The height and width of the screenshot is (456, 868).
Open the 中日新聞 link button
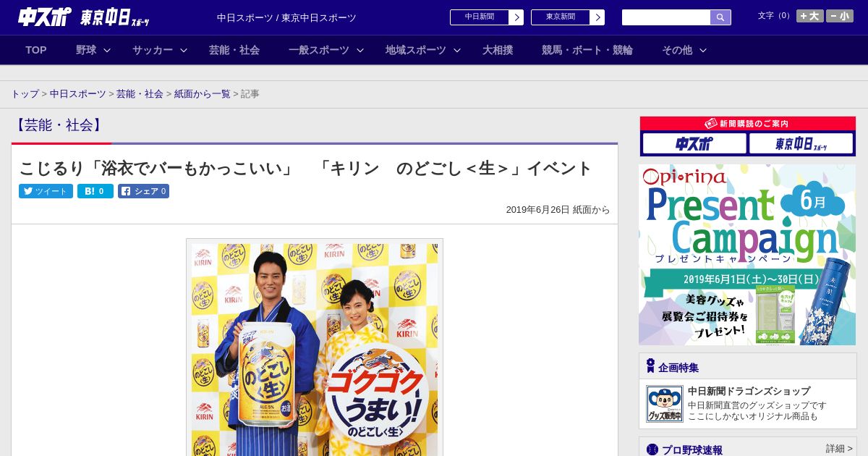tap(487, 17)
